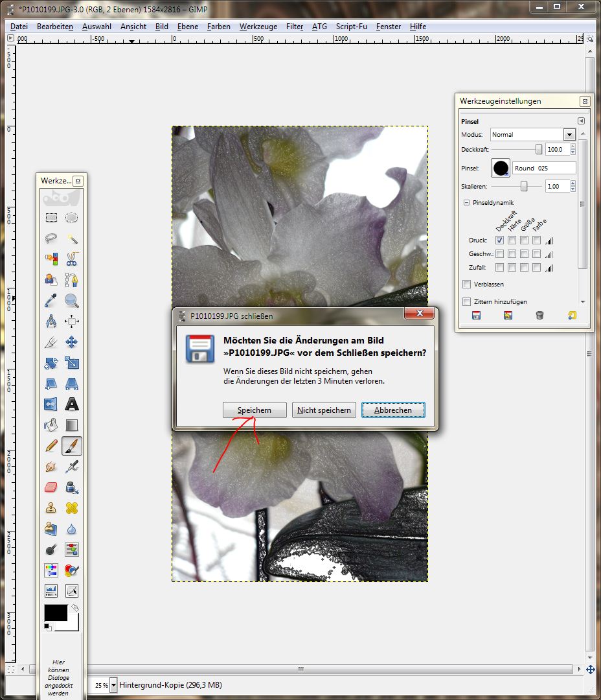This screenshot has width=601, height=700.
Task: Tick the Zittern hinzufügen checkbox
Action: 466,301
